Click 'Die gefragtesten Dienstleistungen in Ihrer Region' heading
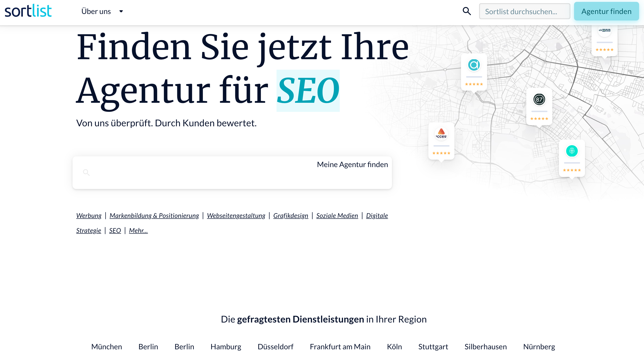Image resolution: width=644 pixels, height=357 pixels. pyautogui.click(x=323, y=319)
